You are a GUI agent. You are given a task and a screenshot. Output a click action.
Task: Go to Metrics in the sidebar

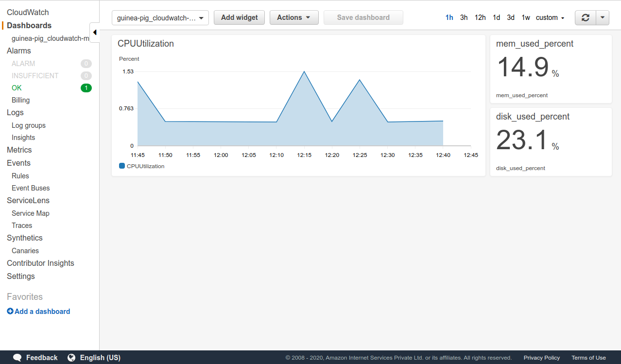[19, 150]
